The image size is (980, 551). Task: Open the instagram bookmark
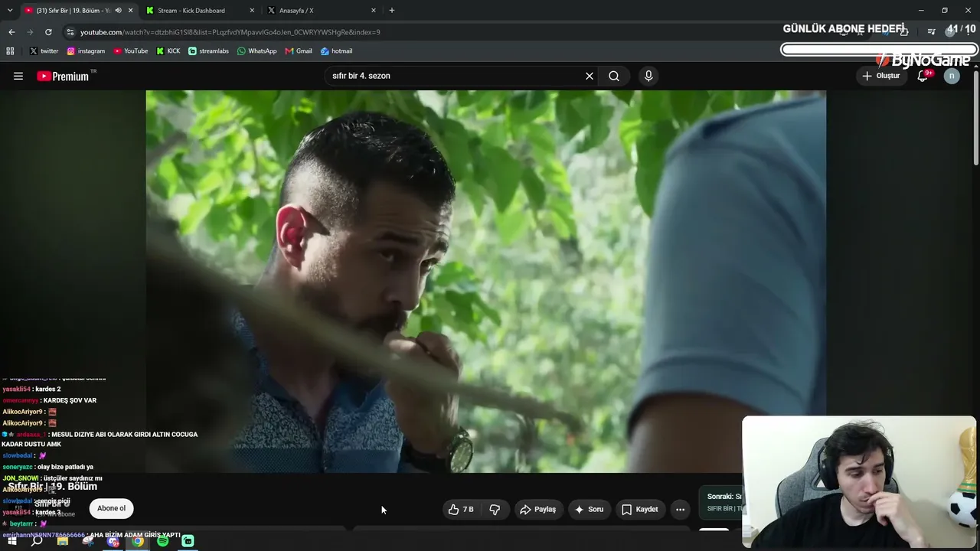86,51
